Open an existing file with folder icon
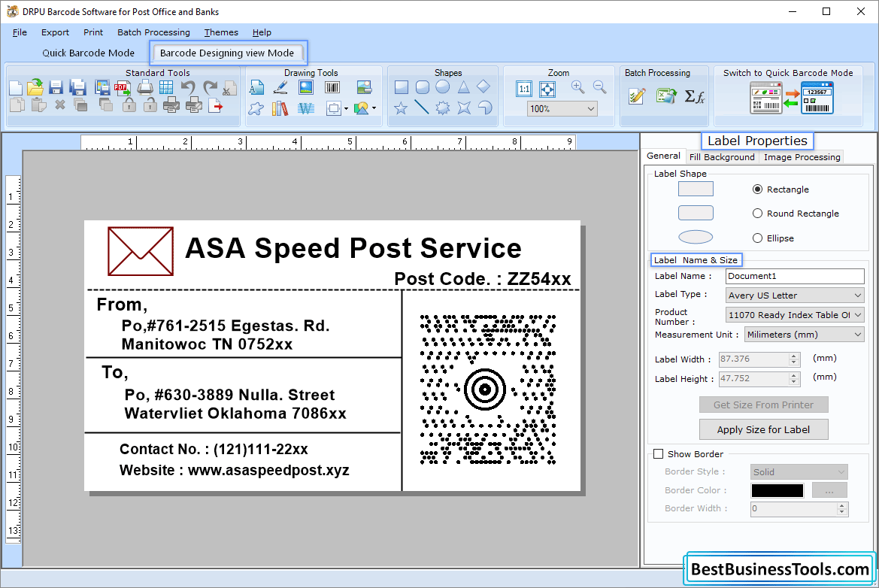Screen dimensions: 879x588 tap(35, 87)
